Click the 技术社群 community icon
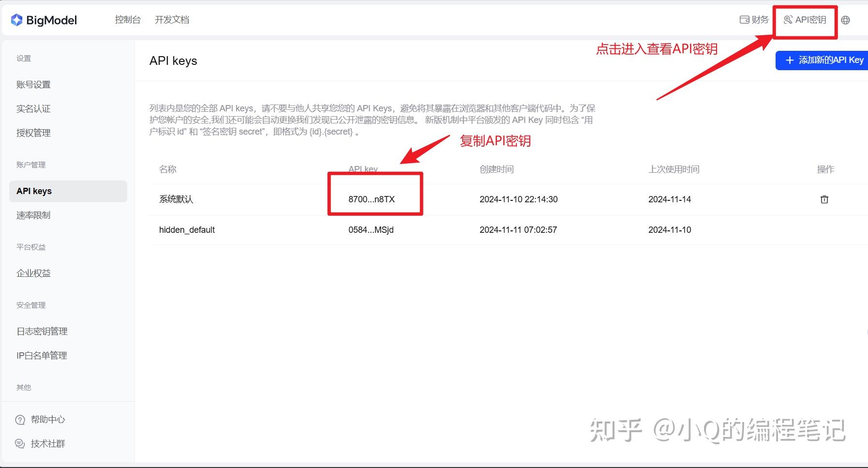 [20, 443]
